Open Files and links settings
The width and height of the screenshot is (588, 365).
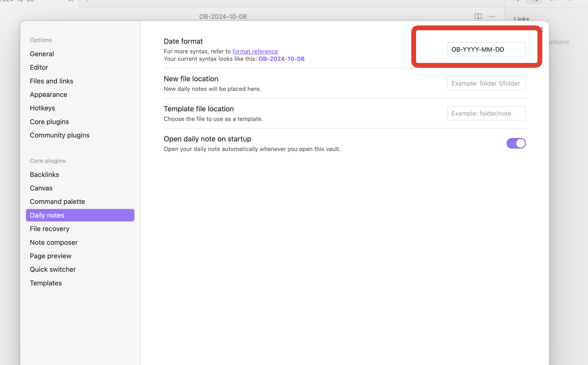(51, 81)
